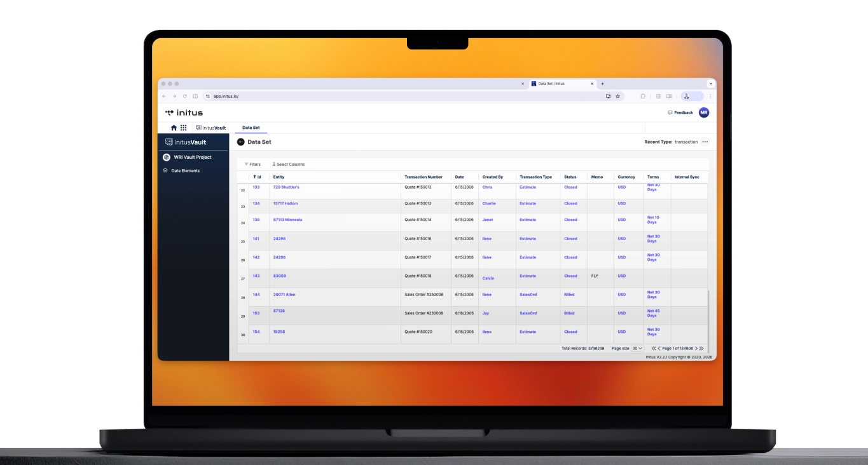
Task: Click the Data Elements sidebar icon
Action: pos(165,171)
